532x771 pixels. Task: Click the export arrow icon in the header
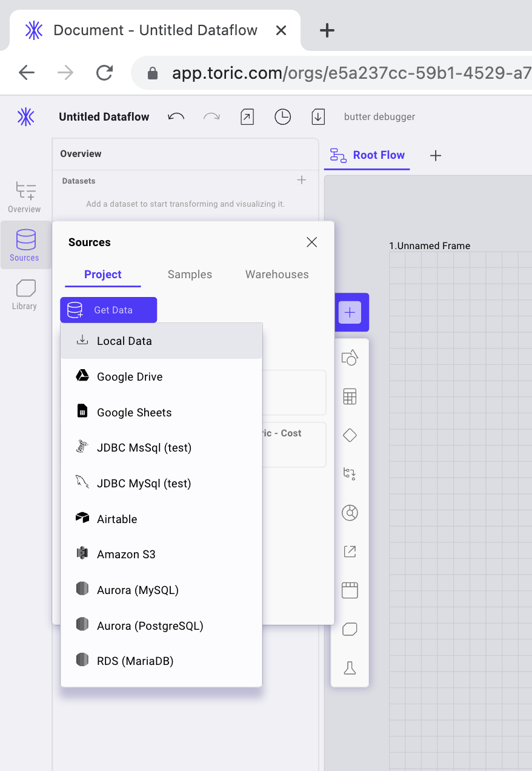click(247, 116)
